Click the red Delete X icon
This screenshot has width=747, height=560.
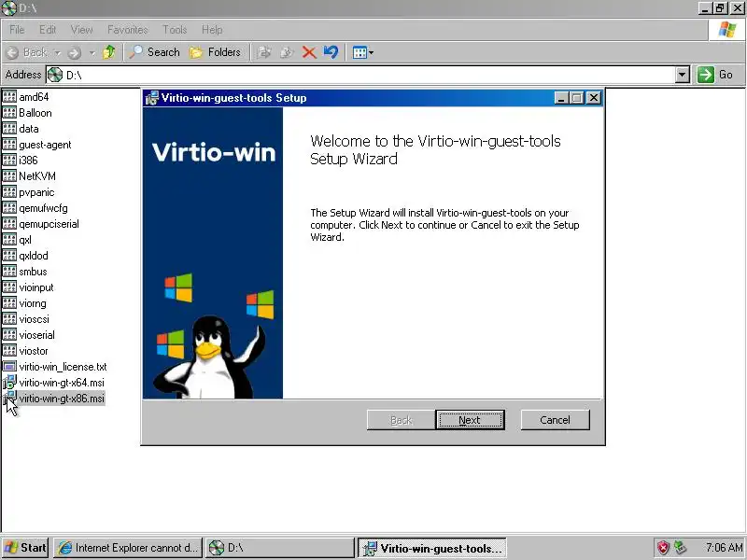[309, 52]
